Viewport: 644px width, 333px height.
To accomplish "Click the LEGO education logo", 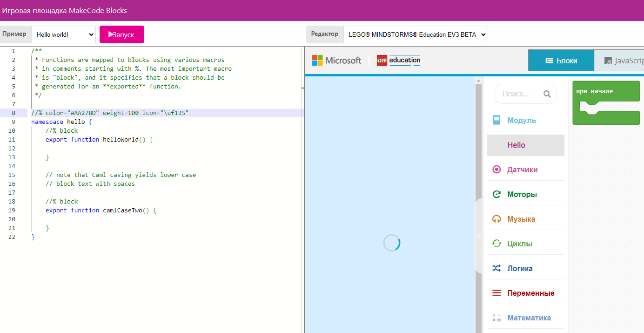I will [x=398, y=60].
